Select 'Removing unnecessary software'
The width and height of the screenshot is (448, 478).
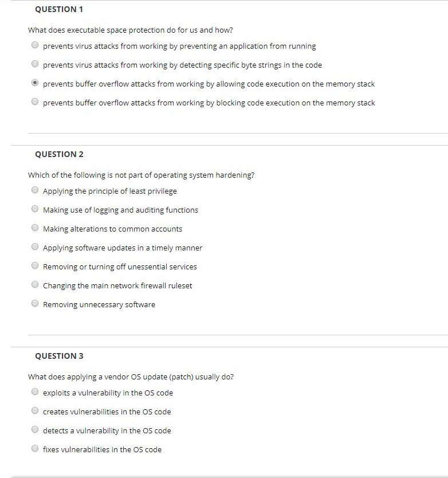(x=35, y=304)
